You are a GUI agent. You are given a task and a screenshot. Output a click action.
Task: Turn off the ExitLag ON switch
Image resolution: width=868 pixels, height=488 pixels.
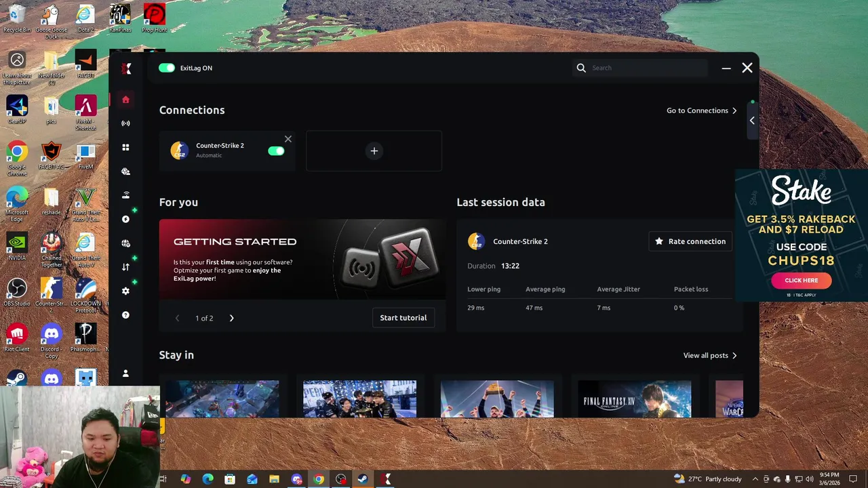coord(167,68)
